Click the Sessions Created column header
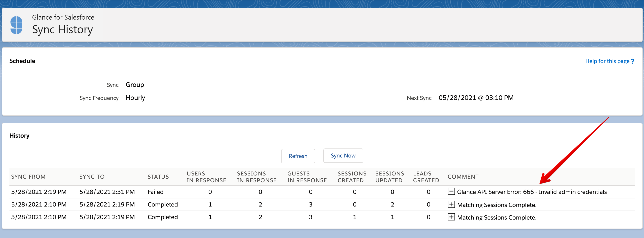The width and height of the screenshot is (644, 238). coord(352,177)
